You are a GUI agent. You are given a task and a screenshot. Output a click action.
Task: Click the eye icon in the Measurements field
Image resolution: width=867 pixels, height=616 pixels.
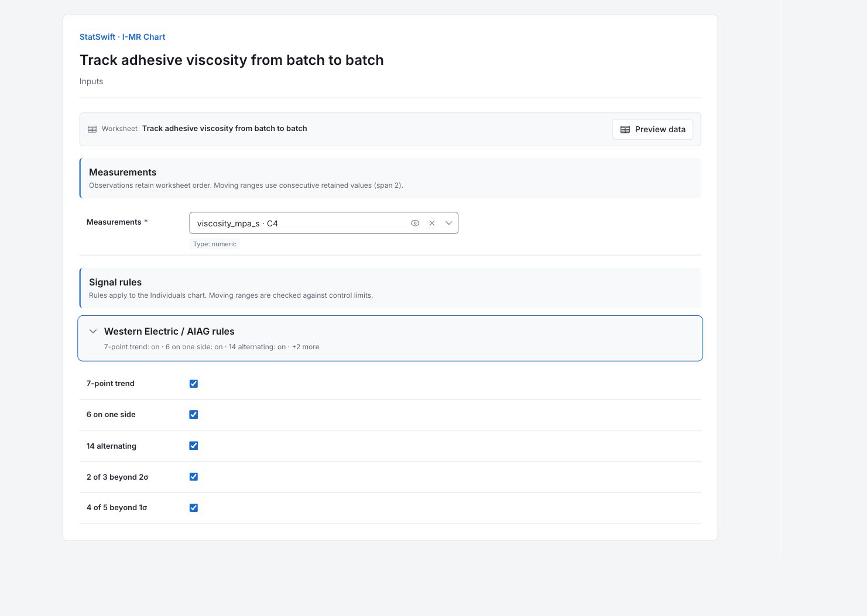click(x=415, y=223)
